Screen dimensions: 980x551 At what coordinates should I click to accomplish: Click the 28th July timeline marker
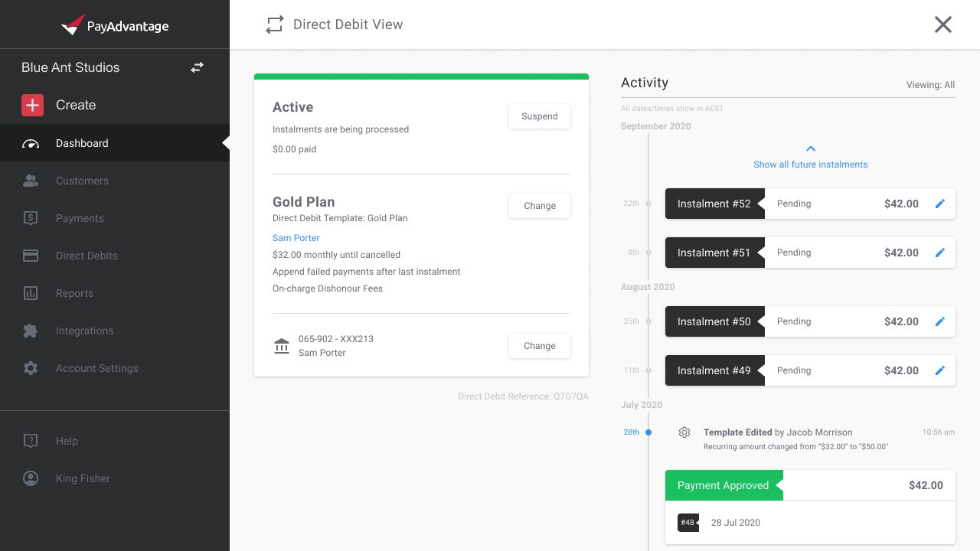coord(648,432)
